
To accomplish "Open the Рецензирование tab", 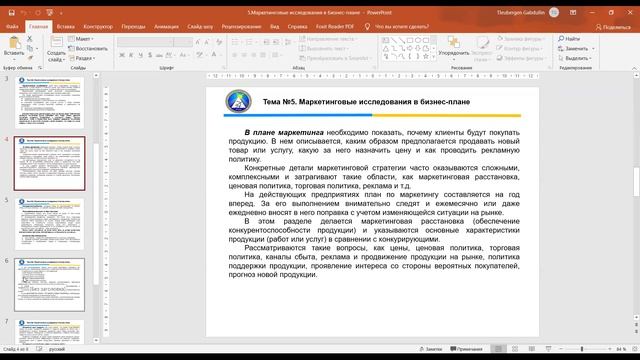I will click(x=241, y=27).
